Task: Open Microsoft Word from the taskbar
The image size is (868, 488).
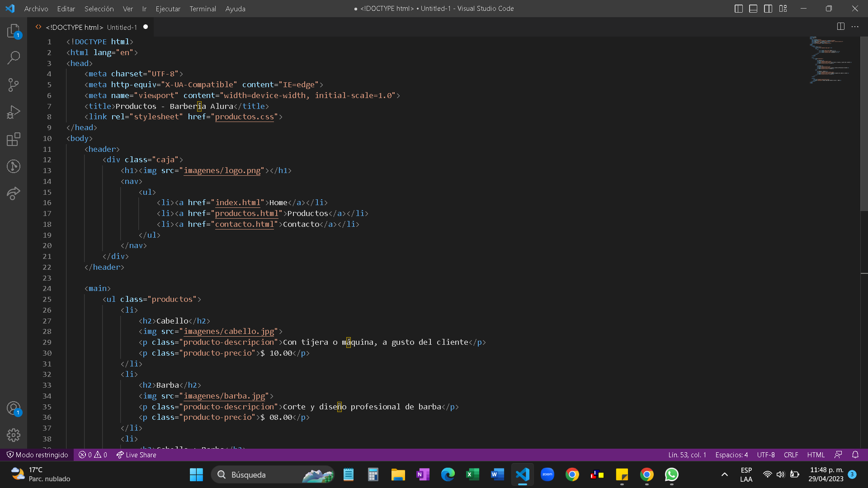Action: pyautogui.click(x=497, y=474)
